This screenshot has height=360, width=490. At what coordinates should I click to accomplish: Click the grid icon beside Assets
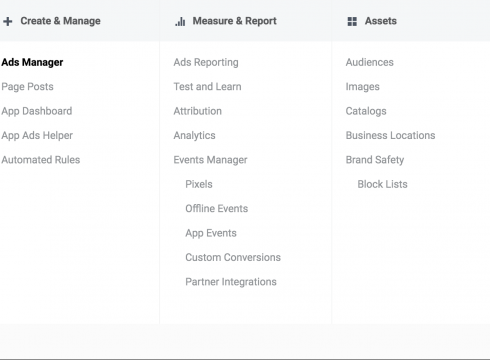point(352,21)
